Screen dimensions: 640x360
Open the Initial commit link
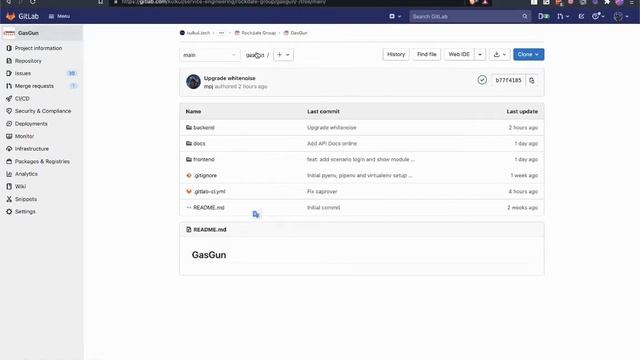[x=323, y=207]
